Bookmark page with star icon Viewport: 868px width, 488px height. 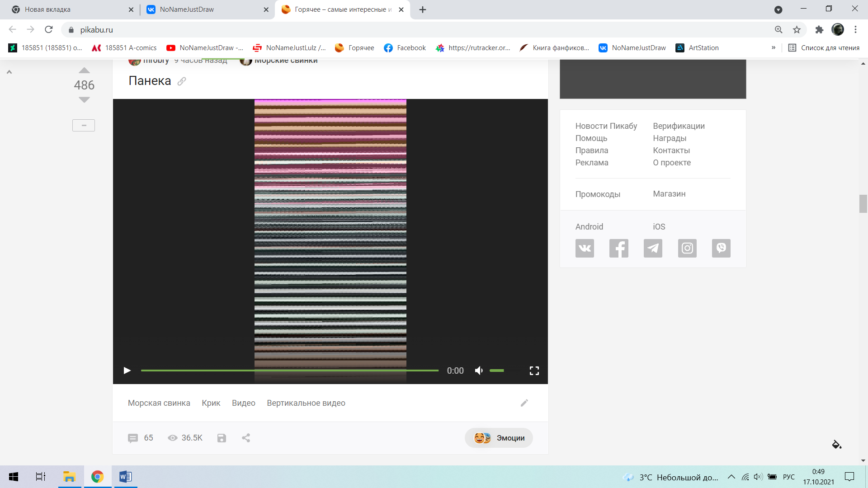(797, 30)
